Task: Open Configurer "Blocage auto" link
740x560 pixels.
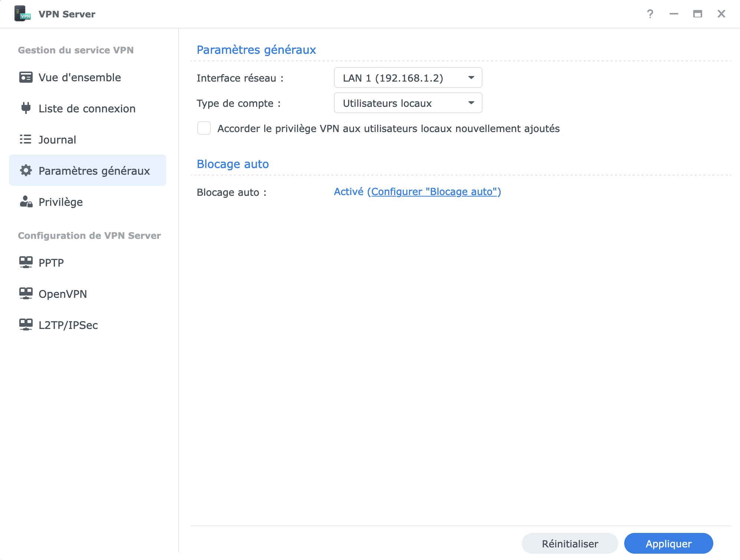Action: 434,192
